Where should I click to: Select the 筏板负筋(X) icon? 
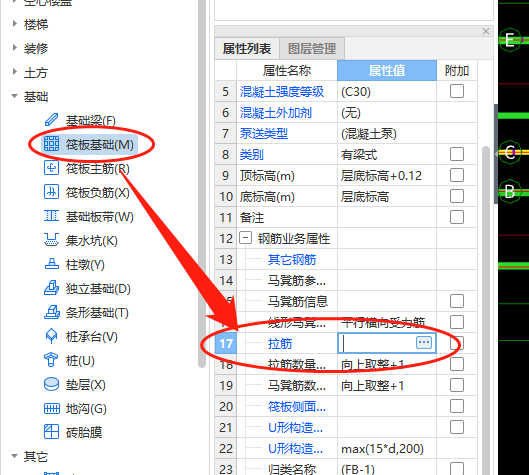coord(51,192)
